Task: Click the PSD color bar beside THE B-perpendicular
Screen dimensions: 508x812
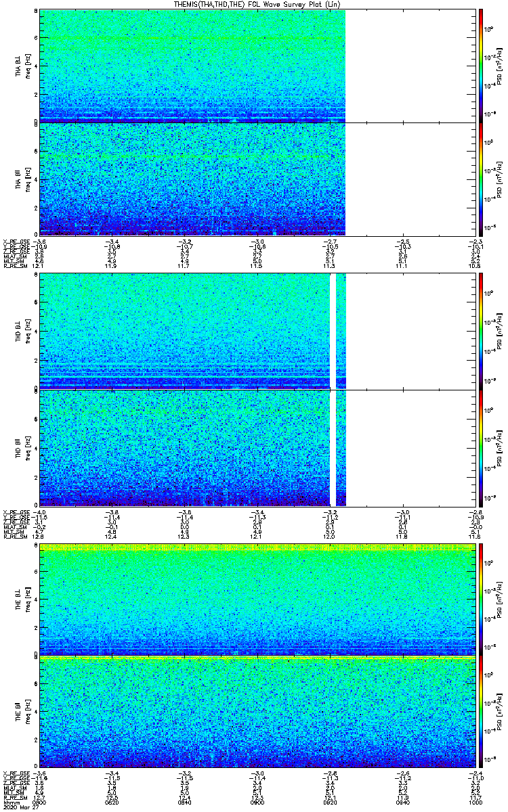Action: [481, 598]
